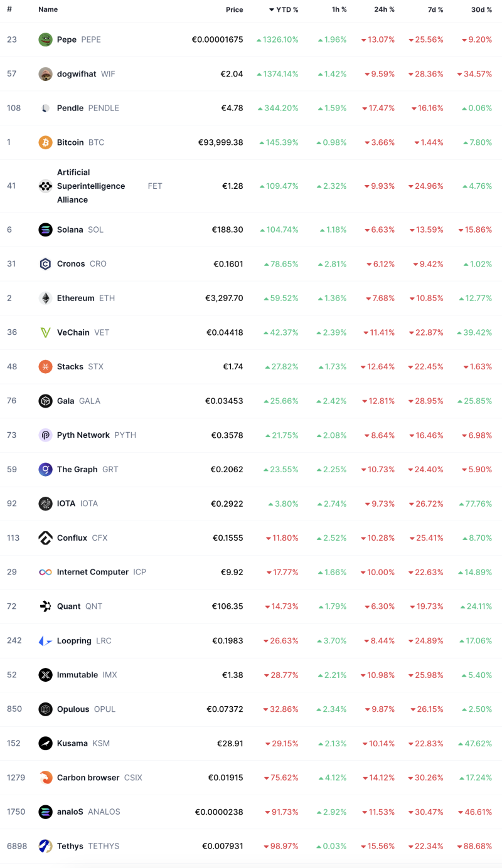Select the orange Bitcoin logo
Image resolution: width=502 pixels, height=868 pixels.
tap(45, 142)
